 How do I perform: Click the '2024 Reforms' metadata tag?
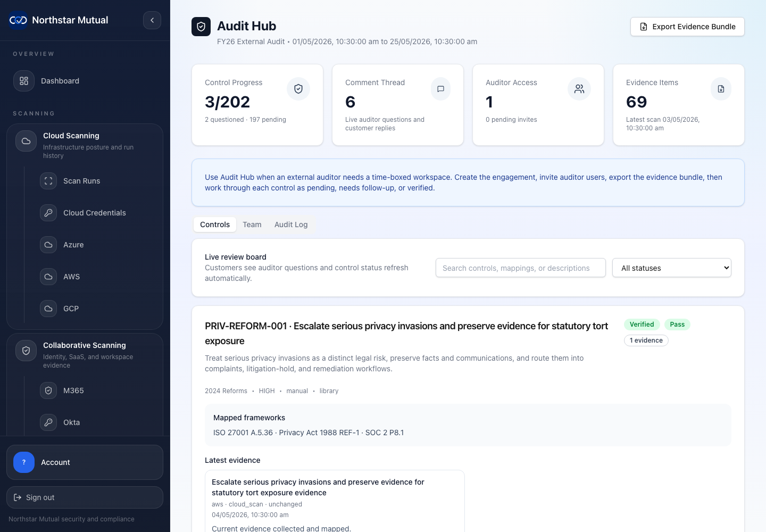(x=226, y=391)
